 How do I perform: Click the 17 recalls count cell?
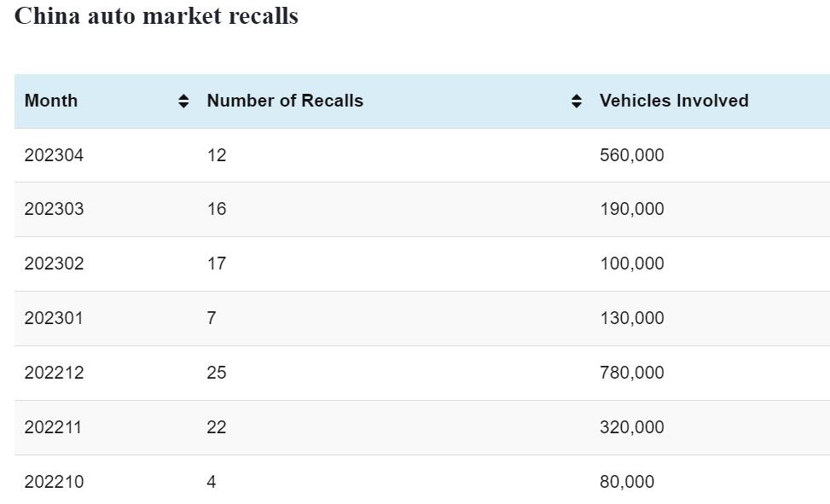coord(217,264)
